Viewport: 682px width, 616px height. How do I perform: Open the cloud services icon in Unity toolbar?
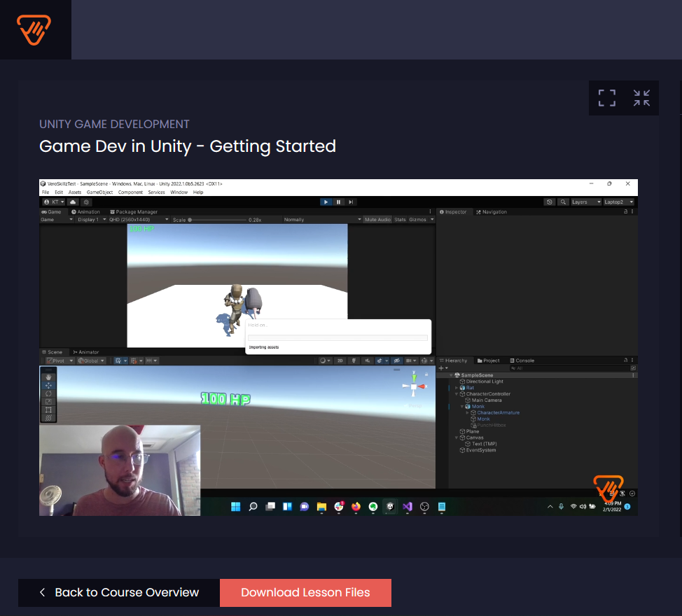(x=73, y=202)
